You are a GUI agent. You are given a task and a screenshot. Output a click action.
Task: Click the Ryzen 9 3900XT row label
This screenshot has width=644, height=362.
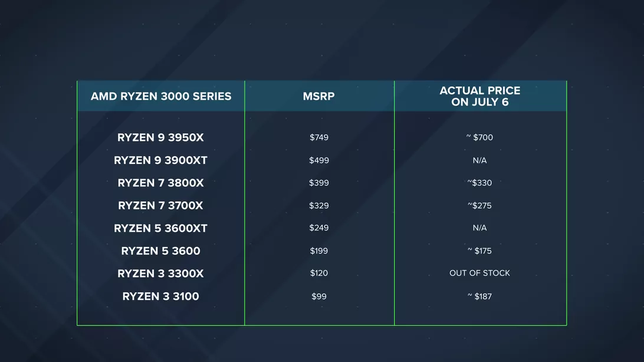pos(160,160)
